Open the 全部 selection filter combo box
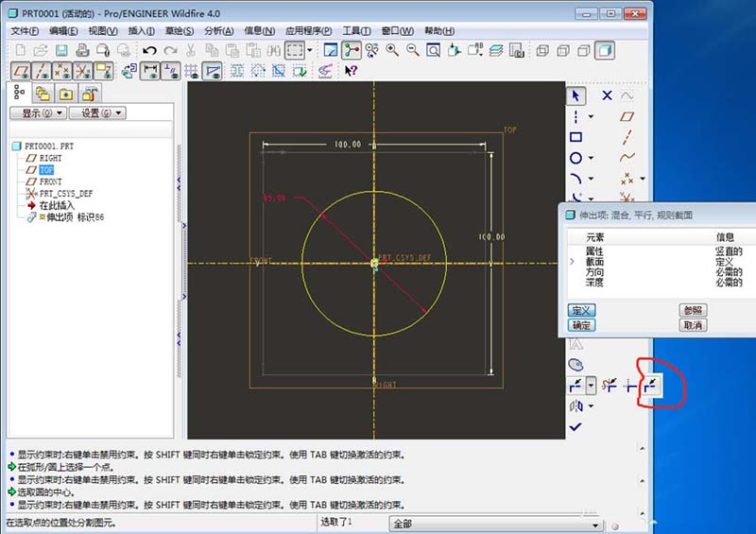756x534 pixels. click(495, 524)
